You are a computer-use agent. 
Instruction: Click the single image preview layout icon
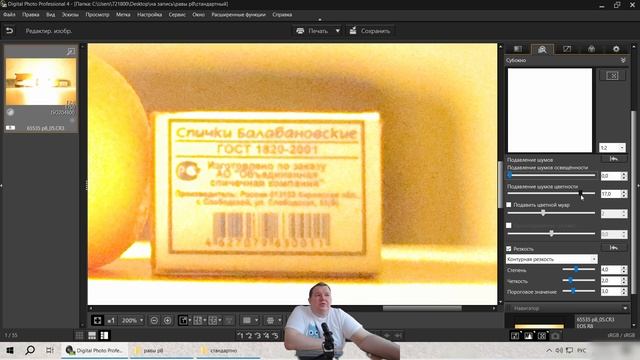pyautogui.click(x=183, y=320)
